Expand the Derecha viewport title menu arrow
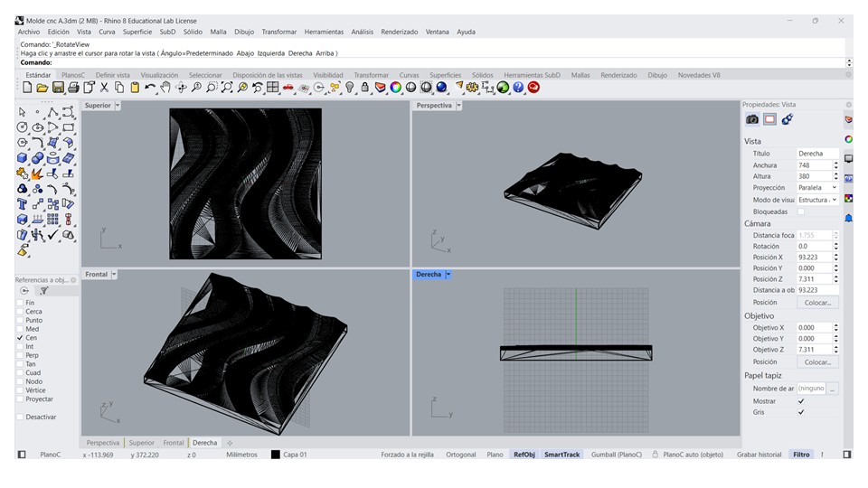868x488 pixels. [x=448, y=275]
